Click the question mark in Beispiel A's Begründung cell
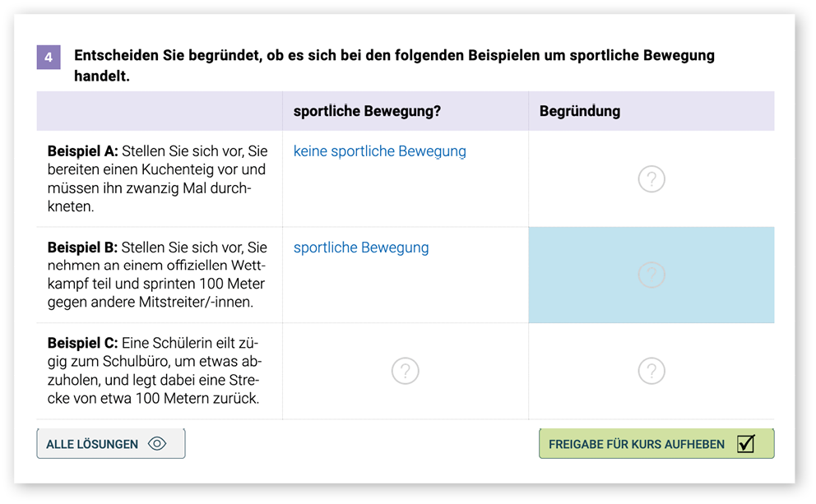 pos(651,179)
